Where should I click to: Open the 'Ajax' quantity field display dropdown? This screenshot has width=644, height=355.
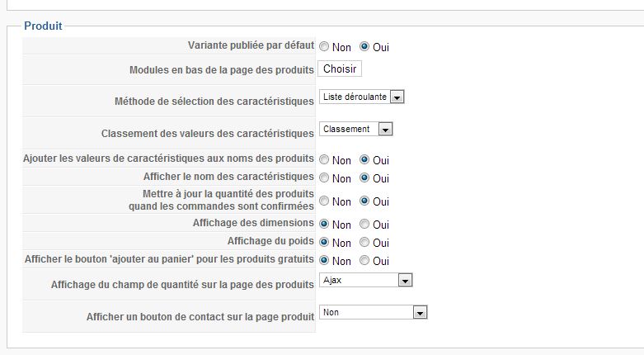(366, 281)
